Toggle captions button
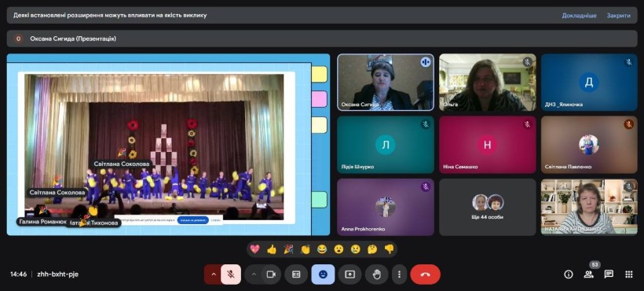Screen dimensions: 644x291 click(x=296, y=274)
